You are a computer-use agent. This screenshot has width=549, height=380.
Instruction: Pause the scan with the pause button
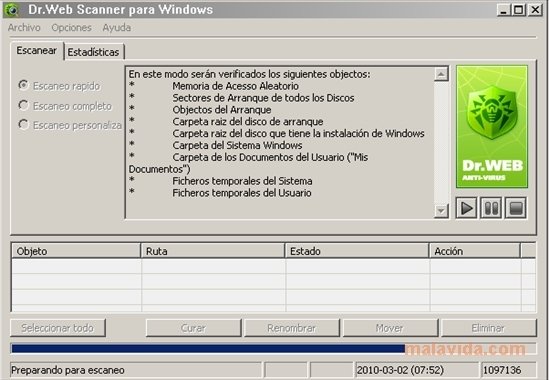pyautogui.click(x=491, y=208)
